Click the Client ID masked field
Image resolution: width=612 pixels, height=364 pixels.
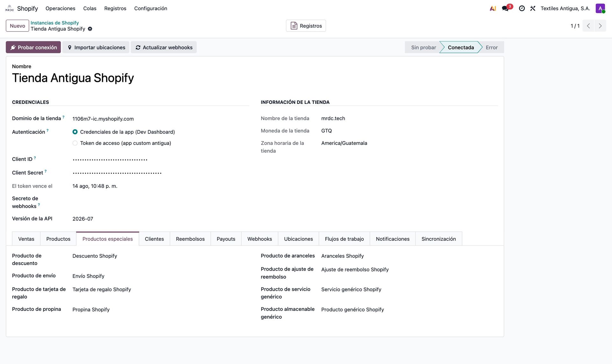(x=161, y=160)
